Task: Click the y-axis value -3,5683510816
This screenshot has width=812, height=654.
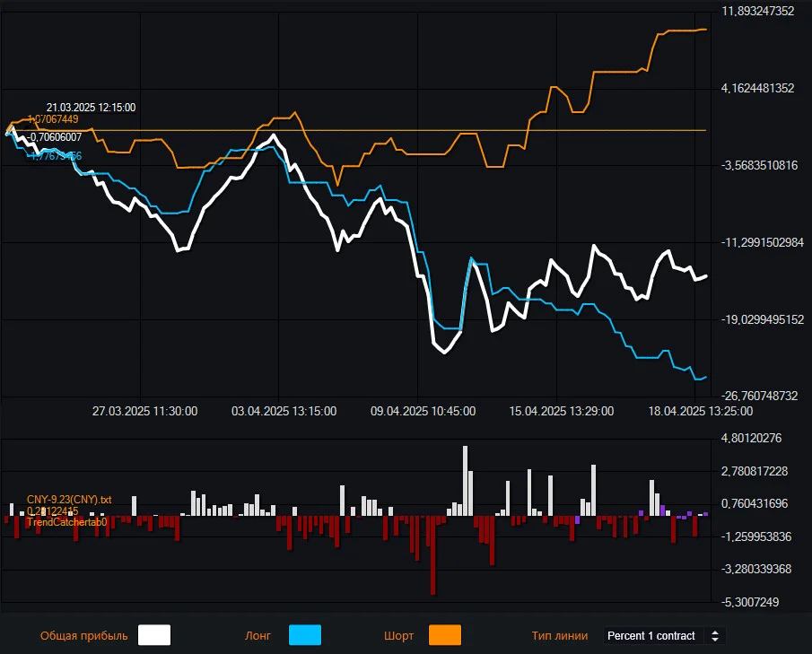Action: coord(760,166)
